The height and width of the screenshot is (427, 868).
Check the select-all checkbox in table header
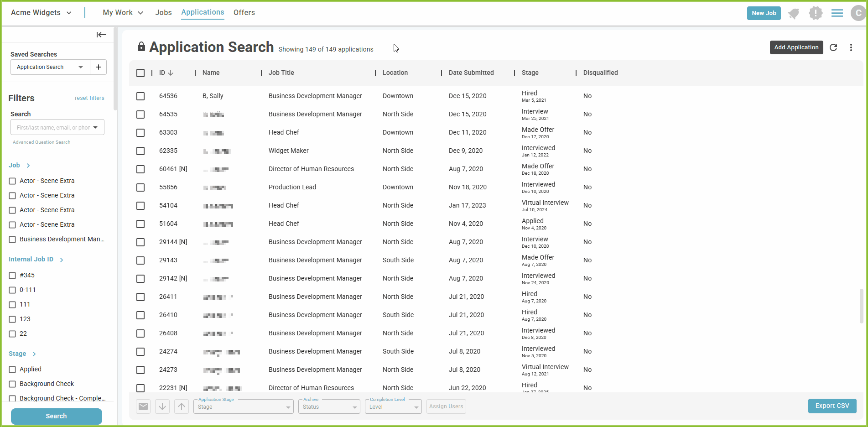(140, 73)
